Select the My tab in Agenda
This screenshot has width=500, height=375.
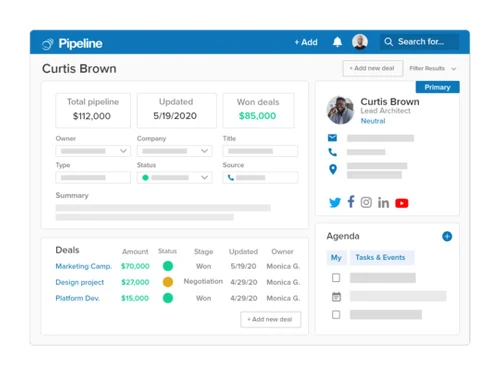(336, 258)
